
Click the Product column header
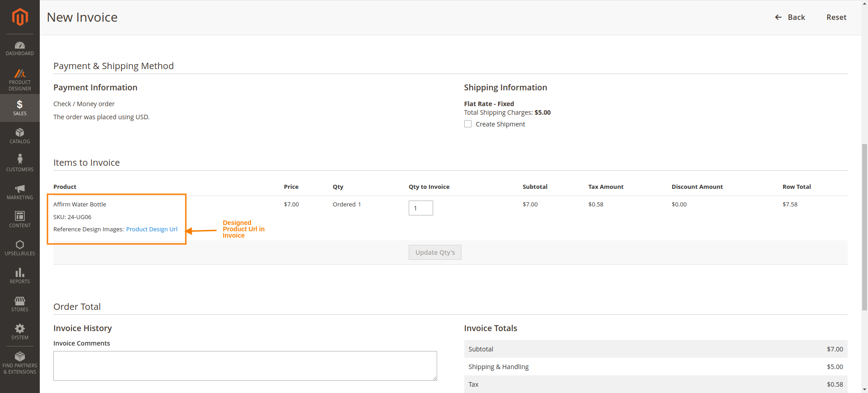pos(65,187)
